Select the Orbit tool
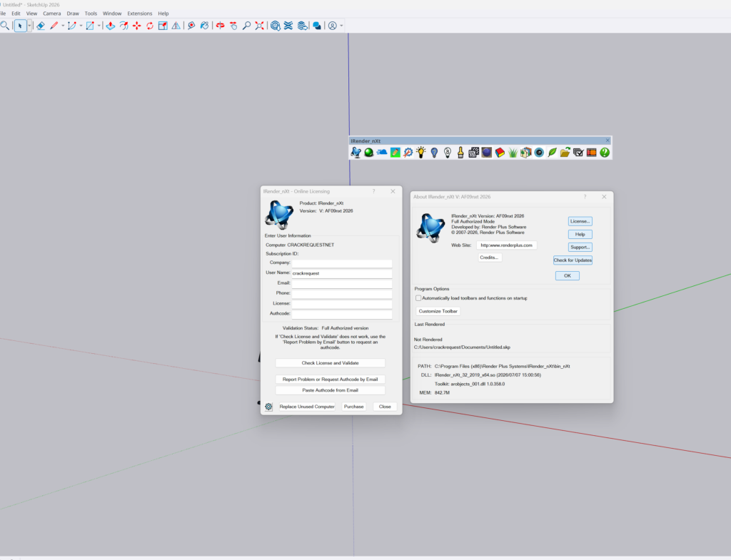The height and width of the screenshot is (560, 731). point(221,26)
